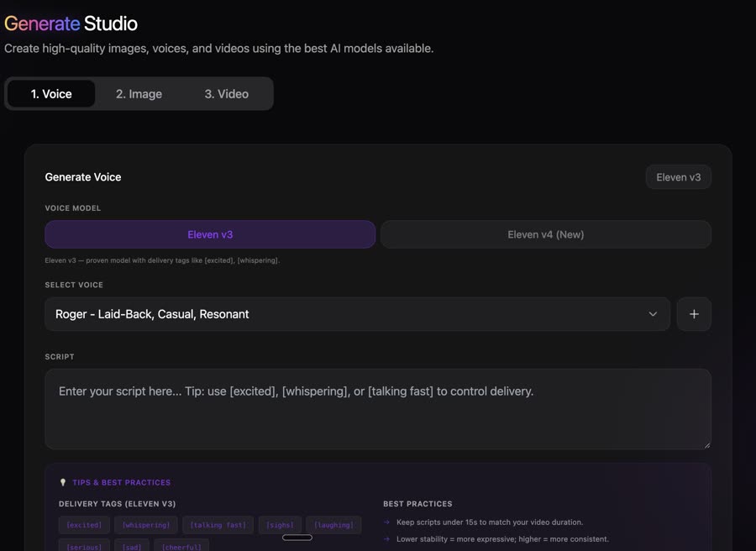This screenshot has width=756, height=551.
Task: Click the Select Voice label
Action: pos(74,285)
